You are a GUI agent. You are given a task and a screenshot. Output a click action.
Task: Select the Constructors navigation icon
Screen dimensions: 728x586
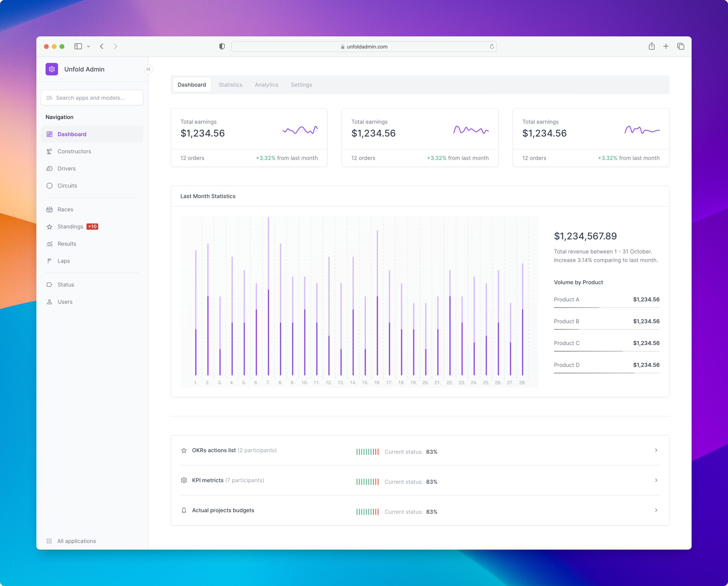(50, 151)
